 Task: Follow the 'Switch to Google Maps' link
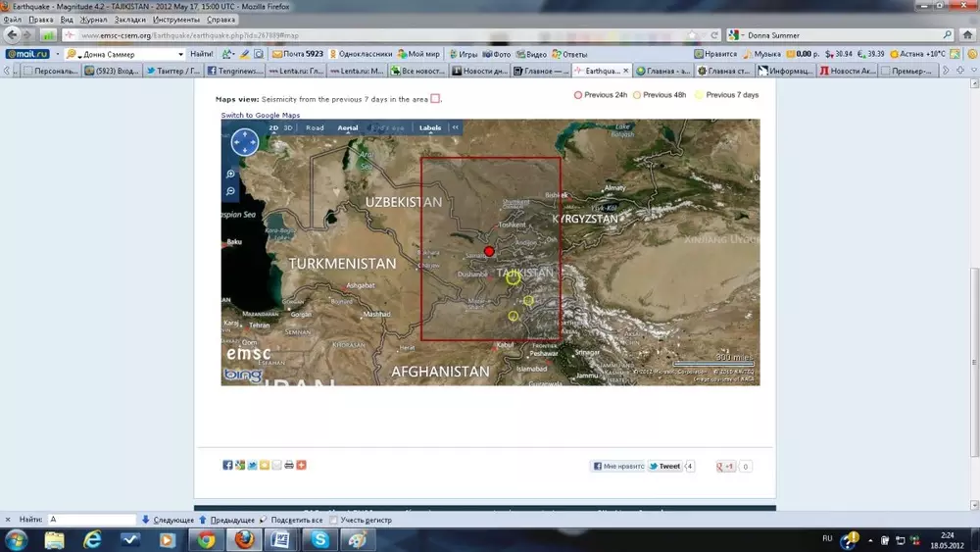click(x=260, y=116)
